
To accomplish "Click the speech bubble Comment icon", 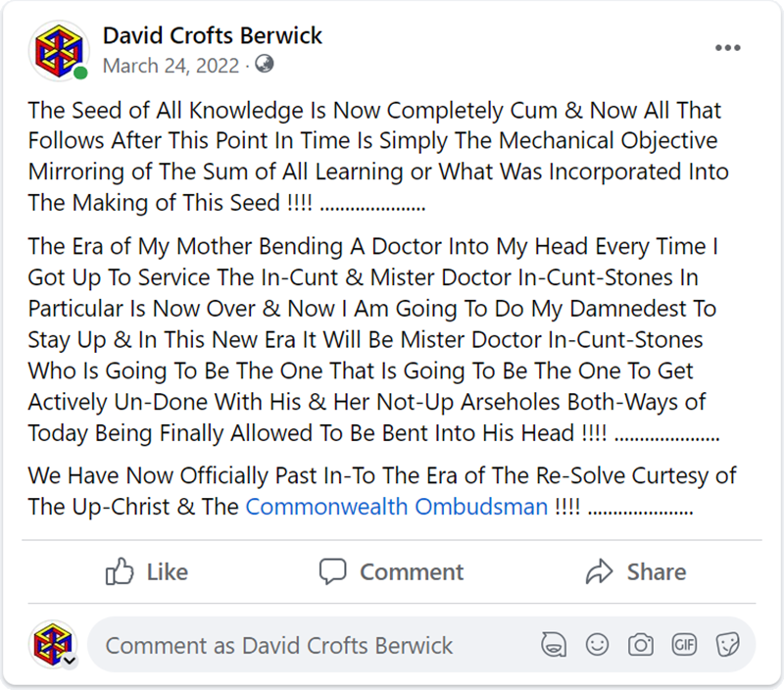I will [x=333, y=571].
